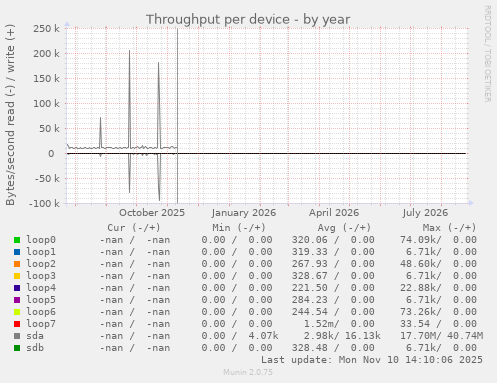This screenshot has width=497, height=383.
Task: Click the '-50 k' y-axis label
Action: pos(47,179)
